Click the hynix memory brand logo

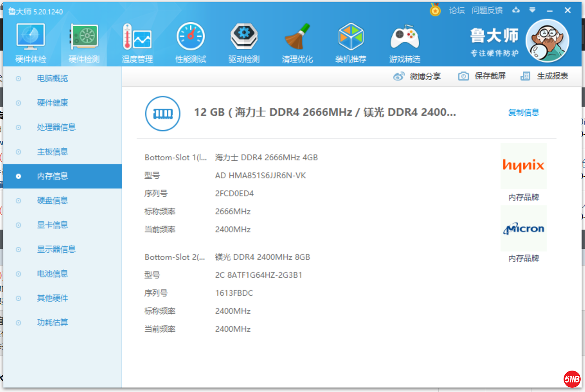click(523, 166)
